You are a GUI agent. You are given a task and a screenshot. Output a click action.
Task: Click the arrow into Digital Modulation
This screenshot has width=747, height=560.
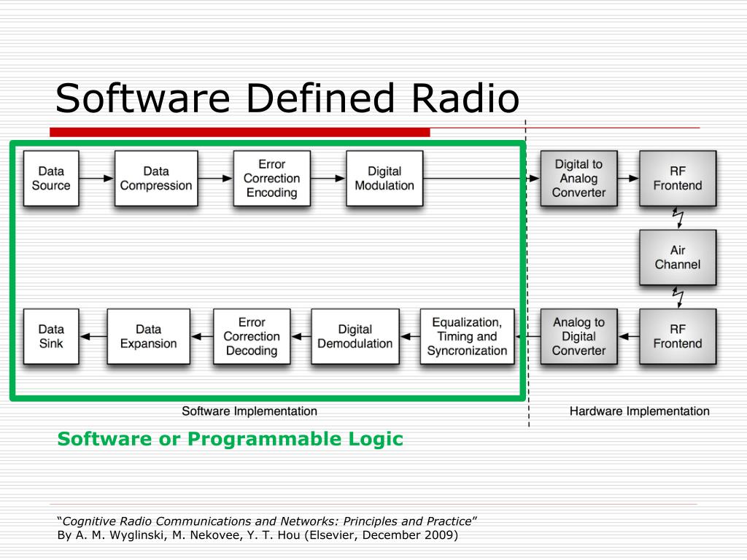pos(328,179)
